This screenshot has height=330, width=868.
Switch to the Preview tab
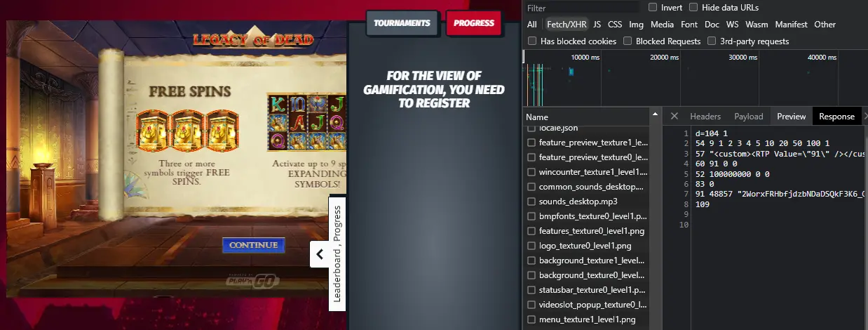[x=792, y=117]
